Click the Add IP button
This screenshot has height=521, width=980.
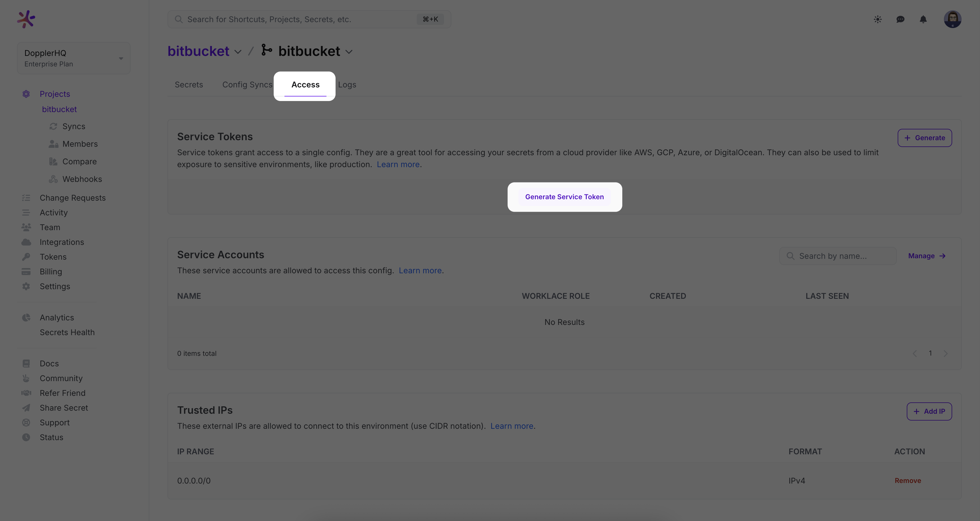click(x=929, y=411)
